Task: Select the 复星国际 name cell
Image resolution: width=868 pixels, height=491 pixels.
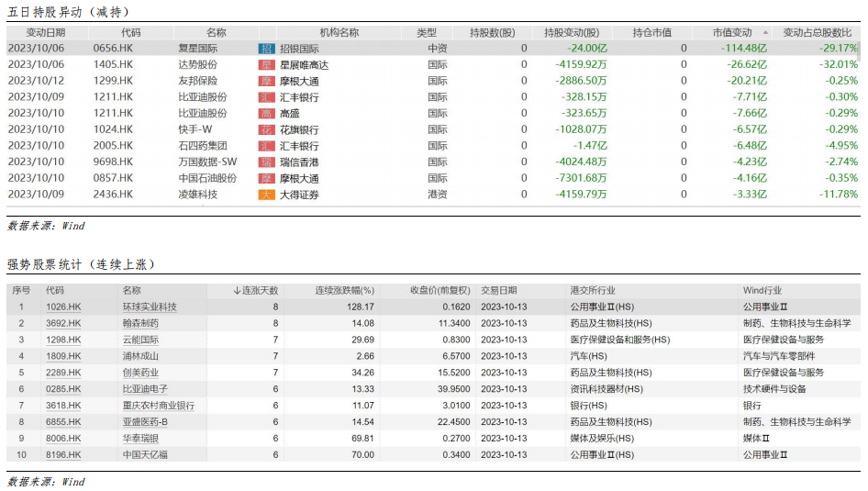Action: [x=197, y=49]
